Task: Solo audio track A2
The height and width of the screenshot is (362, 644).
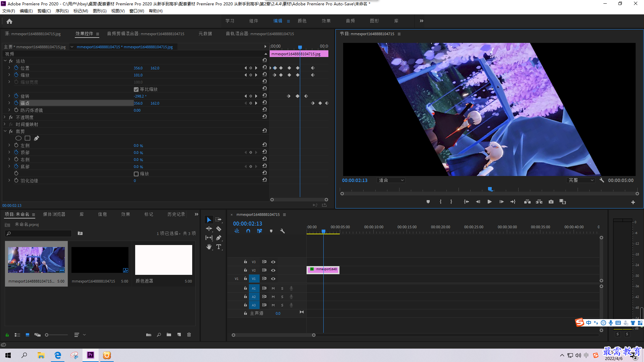Action: [282, 297]
